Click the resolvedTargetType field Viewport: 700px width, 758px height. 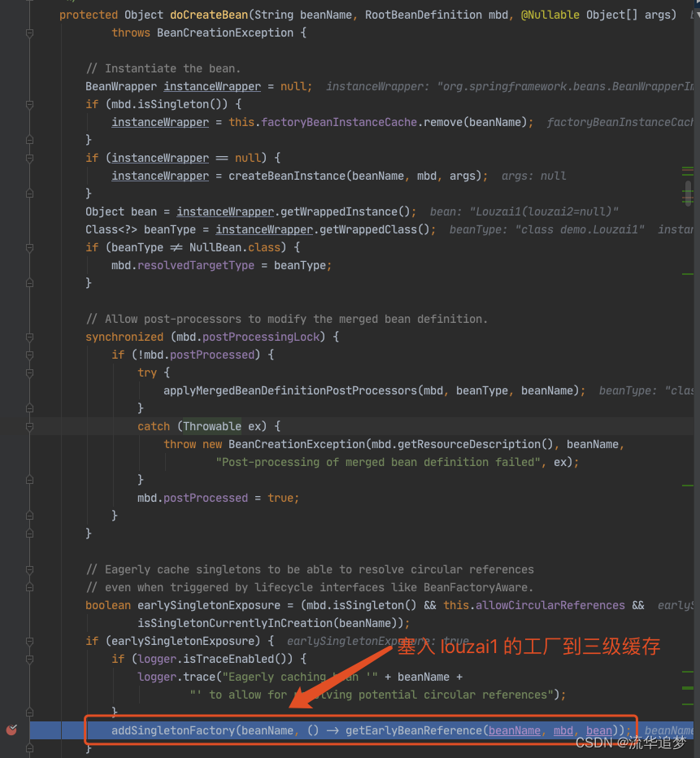click(196, 265)
